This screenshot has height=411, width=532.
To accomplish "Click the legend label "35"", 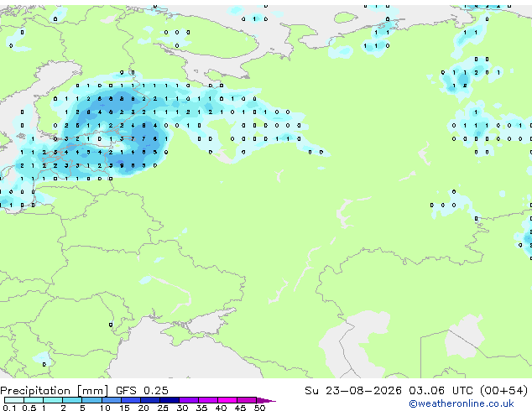I will 201,408.
